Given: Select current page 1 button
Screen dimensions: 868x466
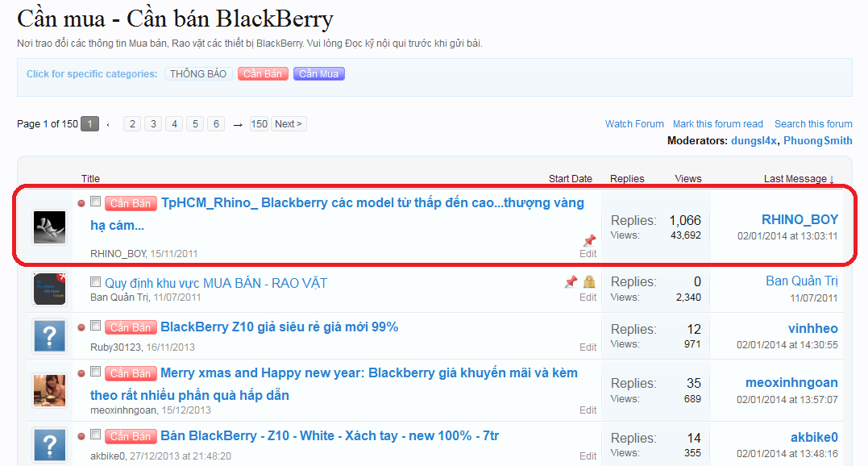Looking at the screenshot, I should point(89,124).
